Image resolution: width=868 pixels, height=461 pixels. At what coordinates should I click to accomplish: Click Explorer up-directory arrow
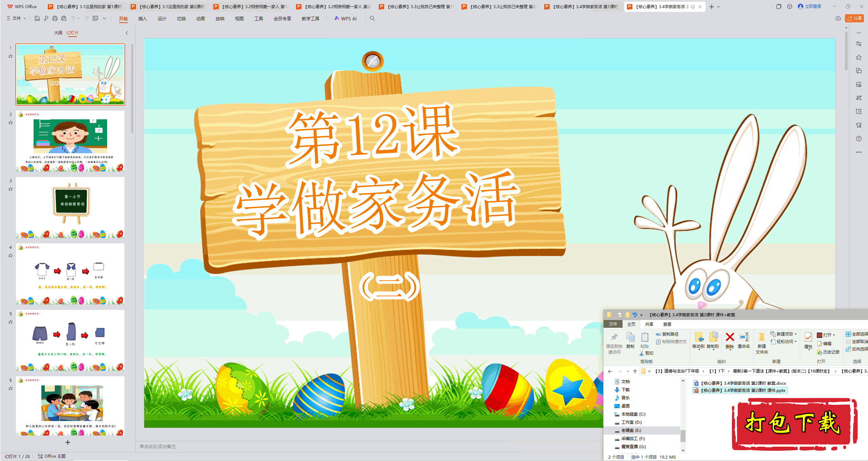click(635, 371)
